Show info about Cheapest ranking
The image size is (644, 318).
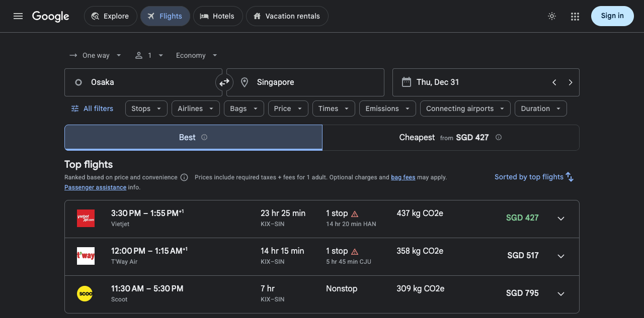click(499, 137)
